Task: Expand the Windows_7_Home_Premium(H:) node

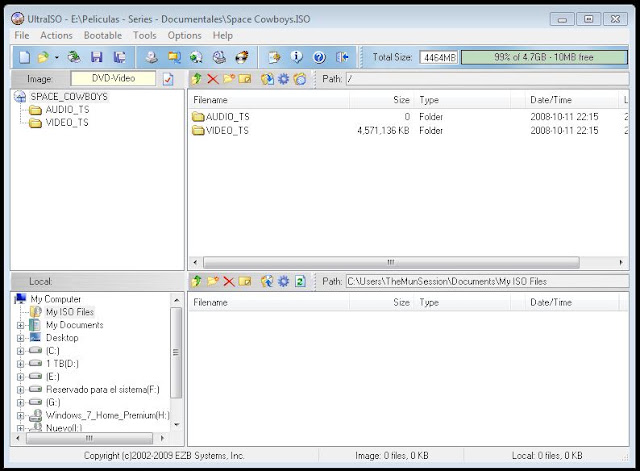Action: coord(20,415)
